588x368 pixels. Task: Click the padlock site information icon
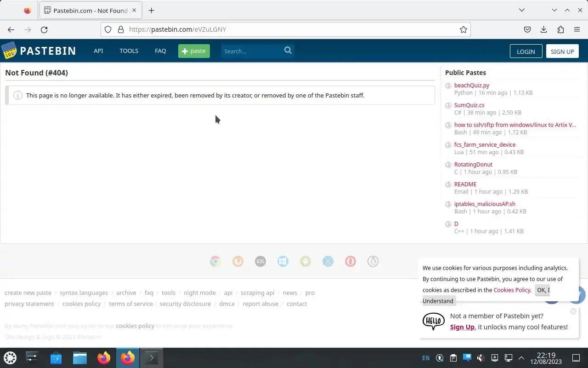(x=121, y=29)
